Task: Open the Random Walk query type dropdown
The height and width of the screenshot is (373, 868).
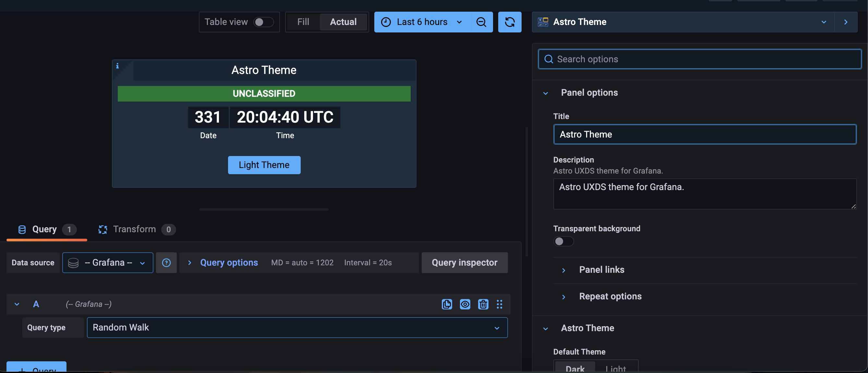Action: coord(297,327)
